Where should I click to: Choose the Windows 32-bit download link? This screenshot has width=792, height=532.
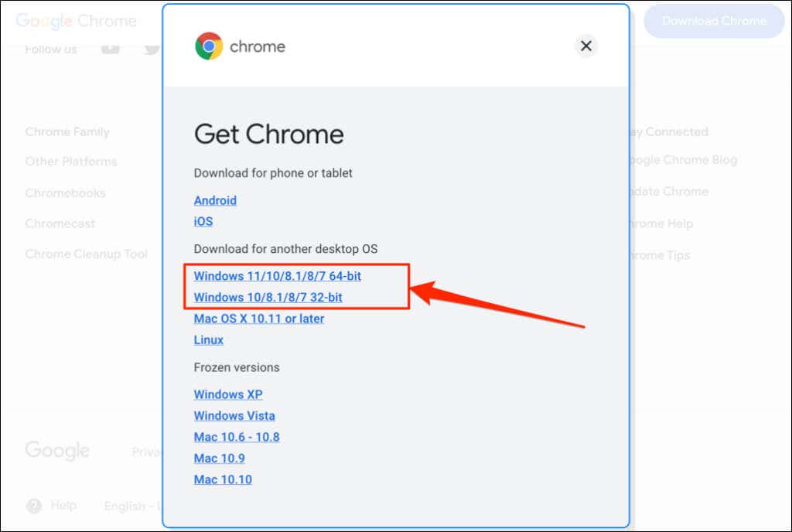pos(268,297)
